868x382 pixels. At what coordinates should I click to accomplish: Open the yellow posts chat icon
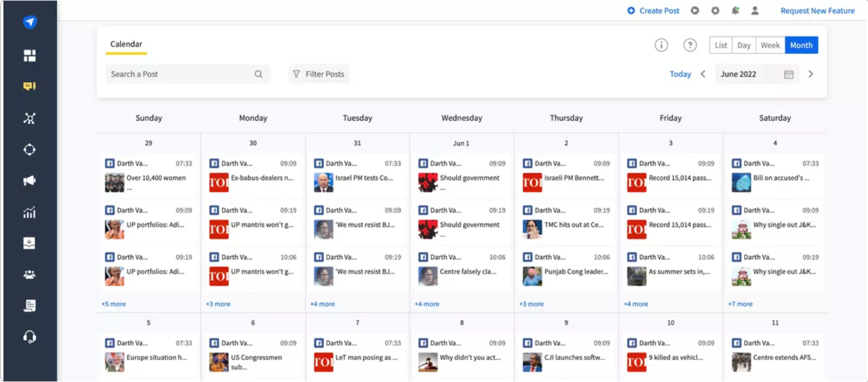coord(29,86)
